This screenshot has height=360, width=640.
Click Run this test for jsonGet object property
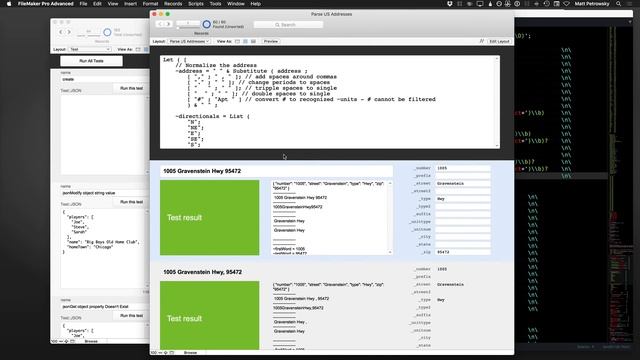(131, 316)
